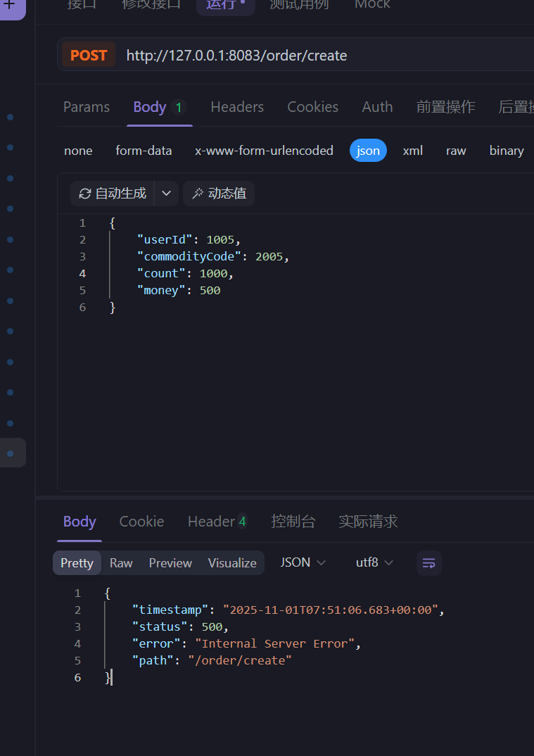Open the 控制台 tab

coord(293,522)
